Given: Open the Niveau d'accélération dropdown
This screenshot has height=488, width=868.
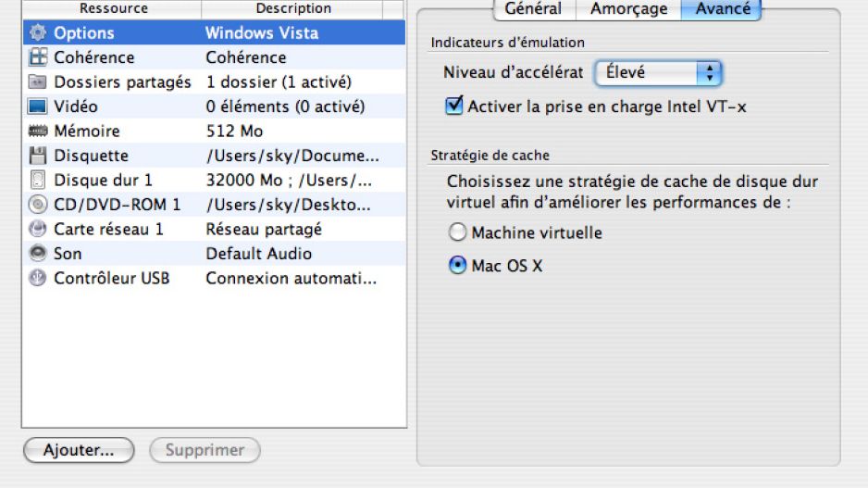Looking at the screenshot, I should 658,72.
